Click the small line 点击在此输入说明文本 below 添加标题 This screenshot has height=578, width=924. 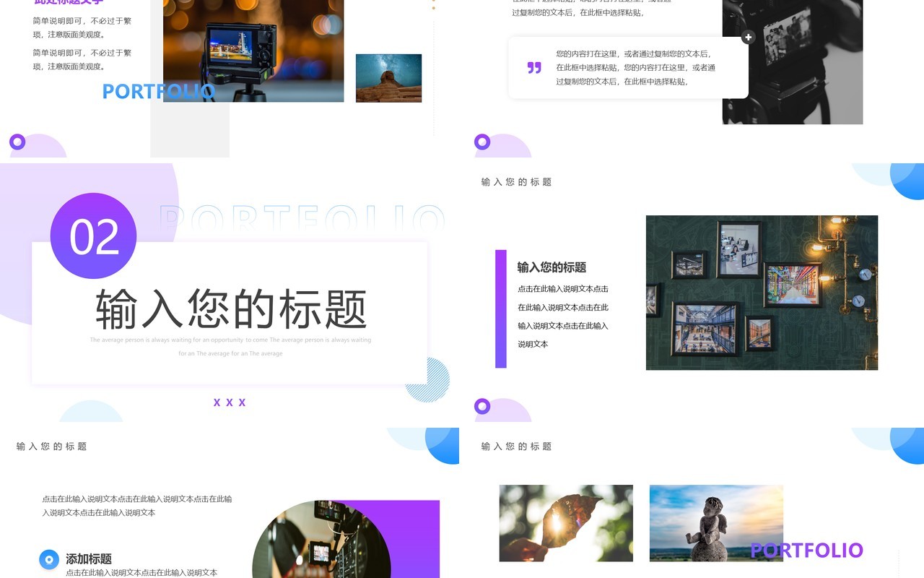point(141,573)
